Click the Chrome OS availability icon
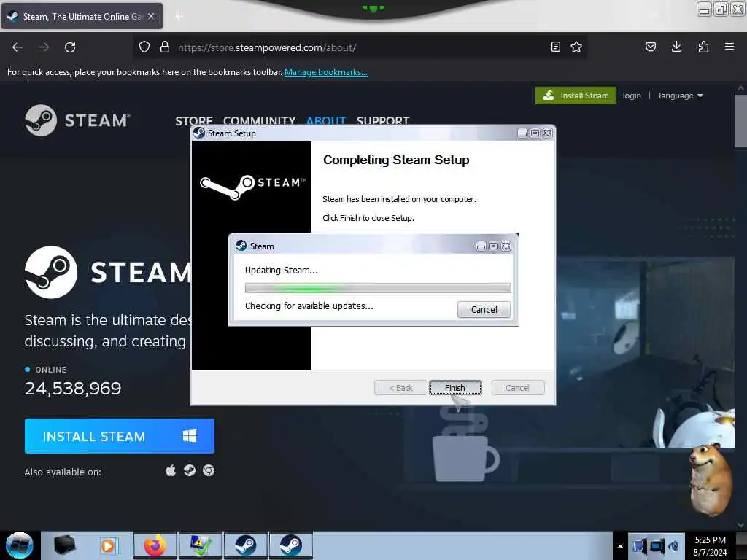Viewport: 747px width, 560px height. [x=209, y=470]
